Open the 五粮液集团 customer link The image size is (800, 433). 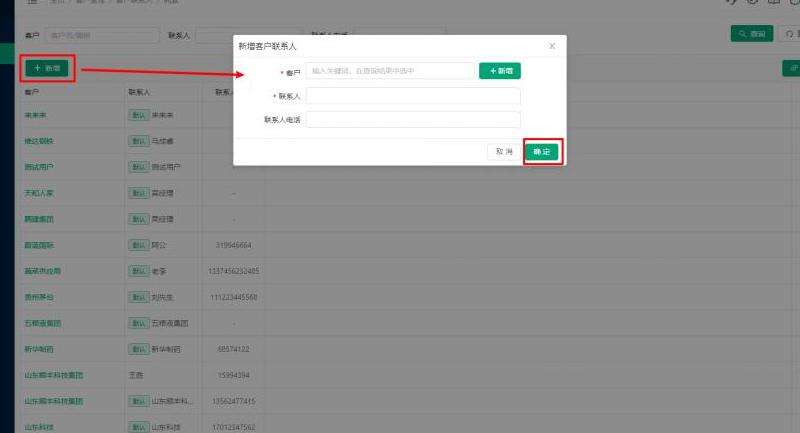pos(43,323)
